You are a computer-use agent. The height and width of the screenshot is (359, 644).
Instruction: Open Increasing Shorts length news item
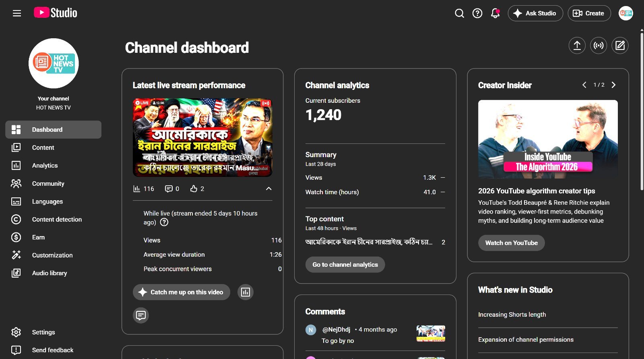click(x=512, y=315)
